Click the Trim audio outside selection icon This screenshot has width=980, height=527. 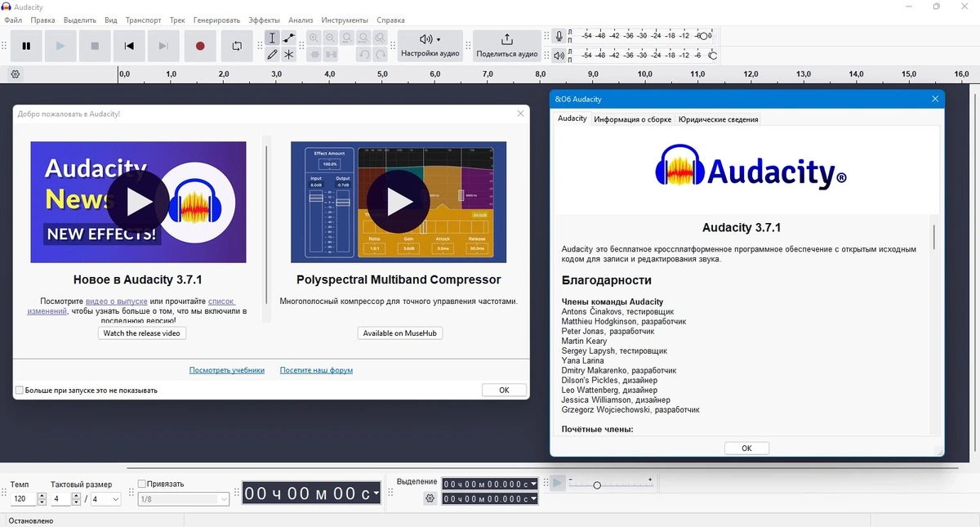314,55
